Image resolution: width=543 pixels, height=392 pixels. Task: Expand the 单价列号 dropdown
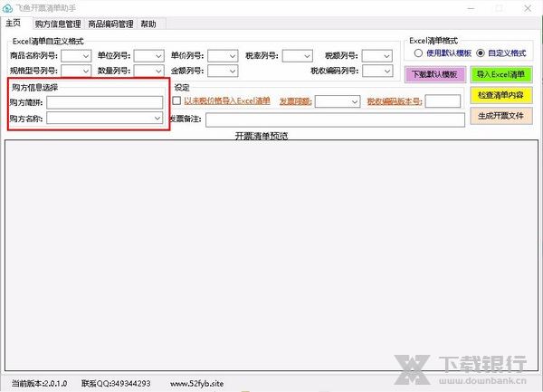click(223, 56)
